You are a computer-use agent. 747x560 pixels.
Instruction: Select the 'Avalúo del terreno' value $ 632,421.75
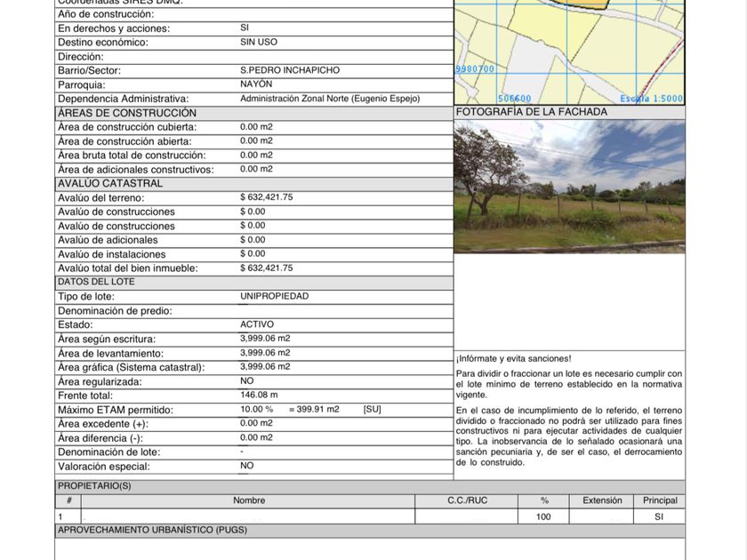266,197
